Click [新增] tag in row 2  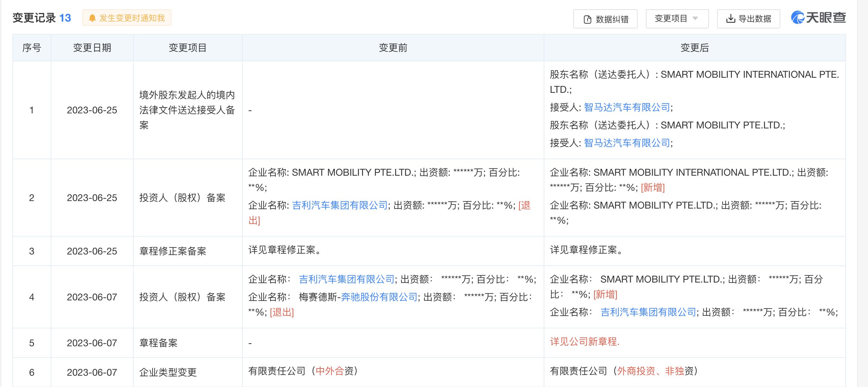[653, 188]
